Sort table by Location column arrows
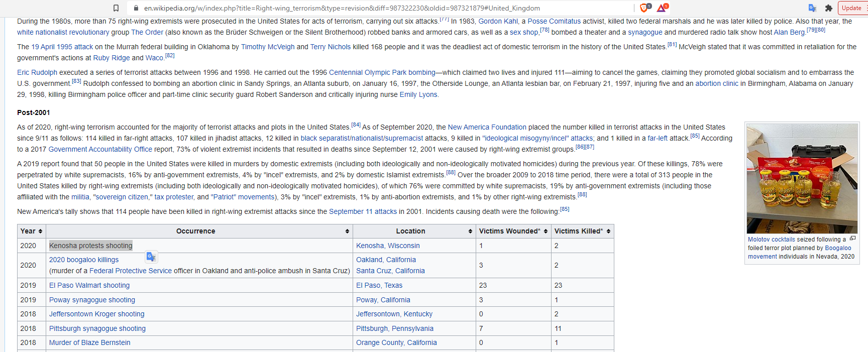The image size is (868, 352). tap(470, 231)
